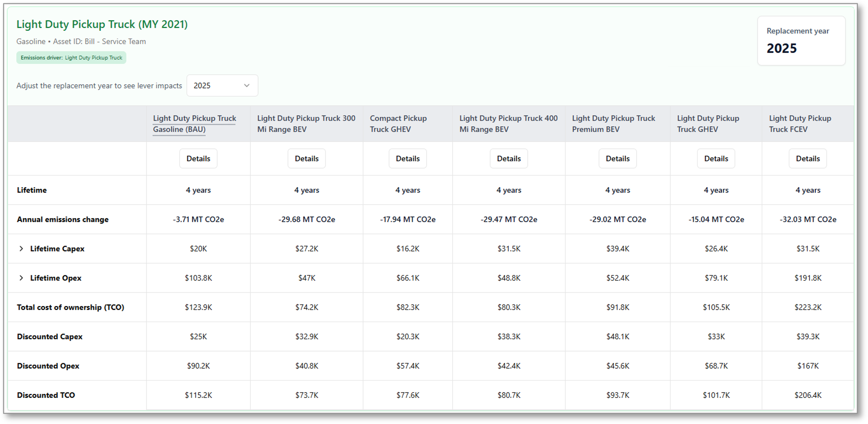The width and height of the screenshot is (868, 424).
Task: Click the Emissions driver badge
Action: tap(71, 58)
